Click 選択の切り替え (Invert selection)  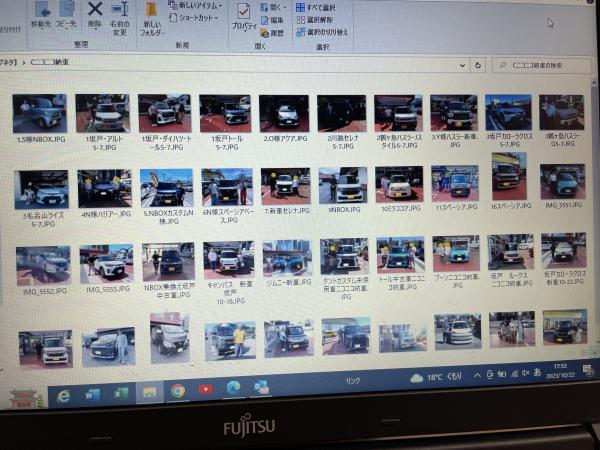pos(320,32)
